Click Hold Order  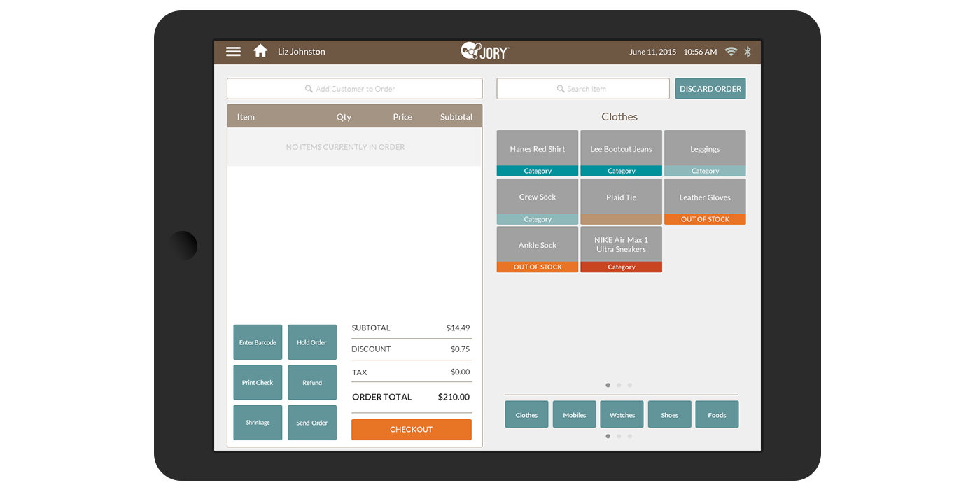[312, 342]
